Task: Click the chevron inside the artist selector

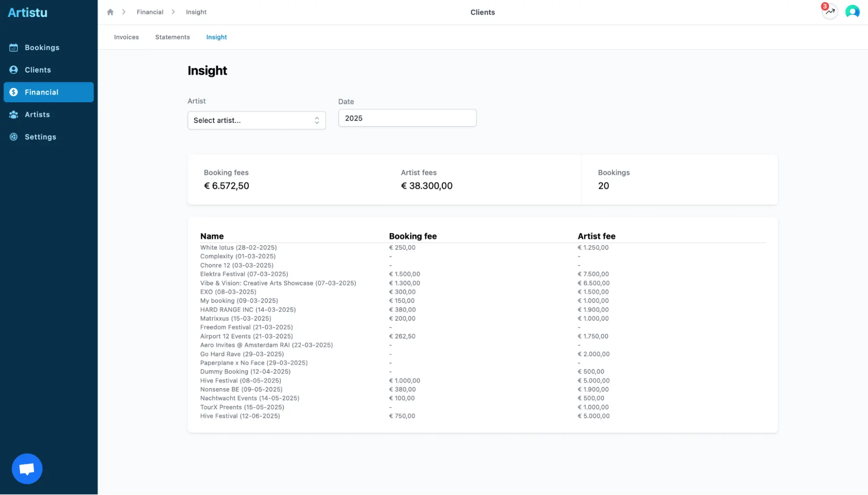Action: 317,120
